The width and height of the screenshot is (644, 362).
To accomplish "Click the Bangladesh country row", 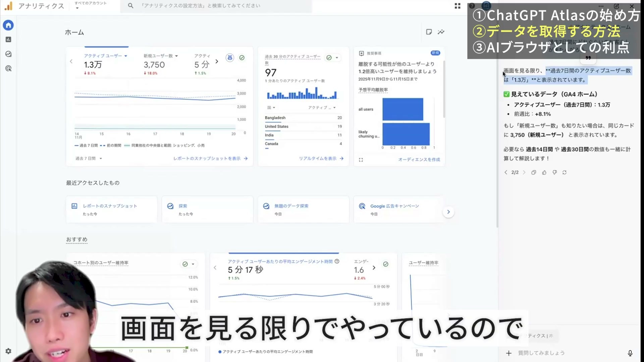I will [x=303, y=118].
